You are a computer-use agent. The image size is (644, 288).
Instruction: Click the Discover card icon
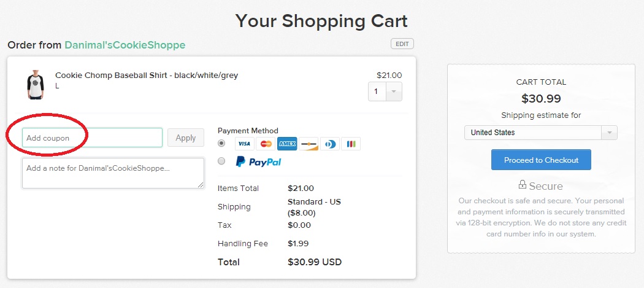pyautogui.click(x=309, y=144)
